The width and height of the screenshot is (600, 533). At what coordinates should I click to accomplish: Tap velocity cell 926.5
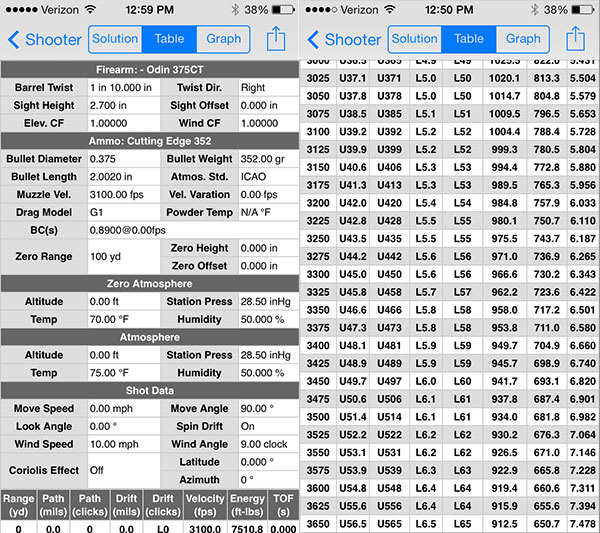pos(504,453)
